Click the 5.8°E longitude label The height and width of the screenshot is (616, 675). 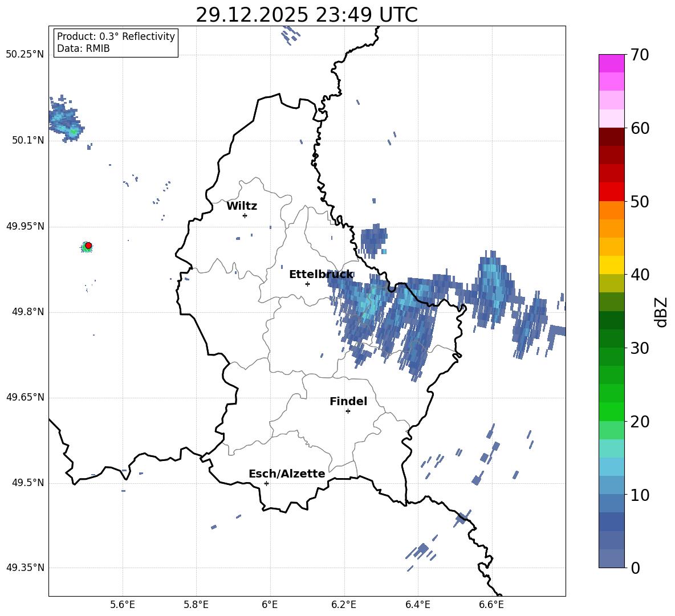196,605
